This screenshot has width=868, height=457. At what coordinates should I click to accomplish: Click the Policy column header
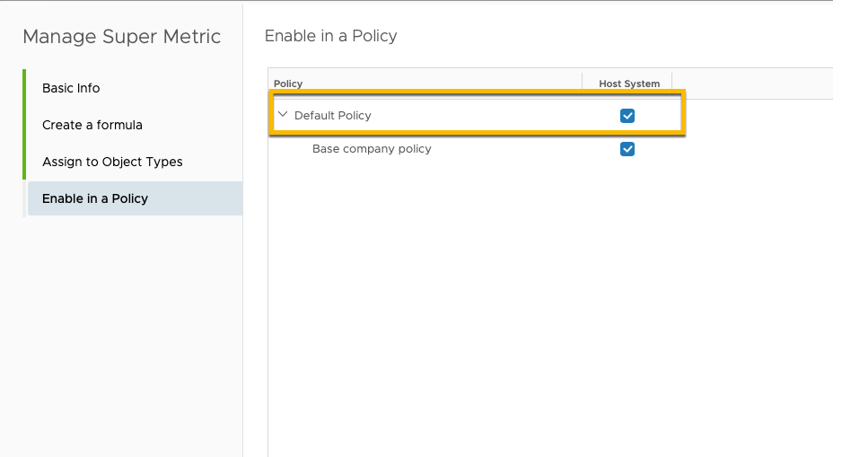tap(288, 83)
